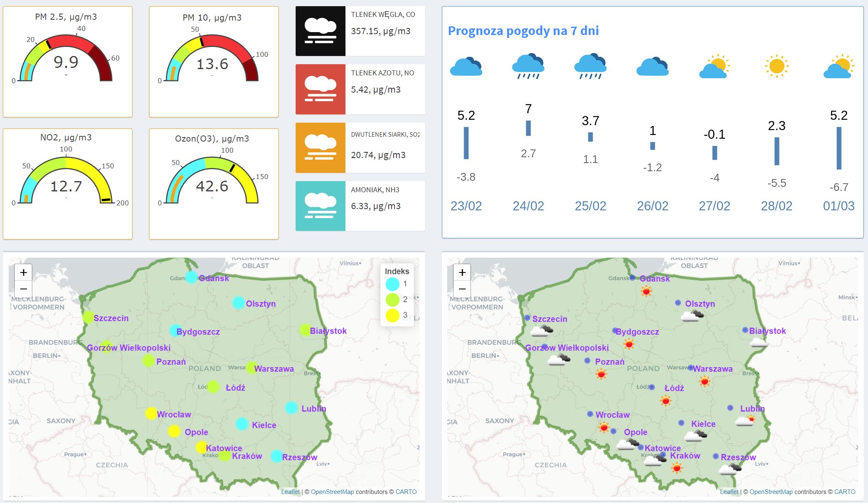
Task: Click the cloud icon under Olsztyn
Action: [692, 316]
